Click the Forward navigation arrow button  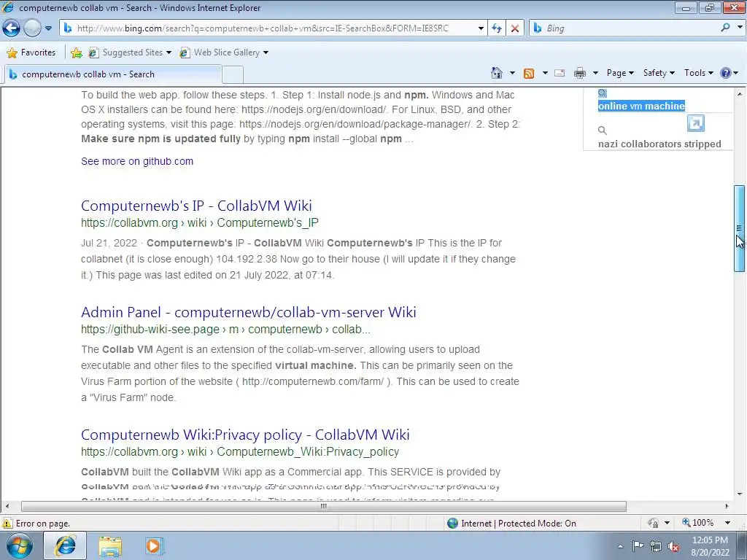pyautogui.click(x=32, y=28)
